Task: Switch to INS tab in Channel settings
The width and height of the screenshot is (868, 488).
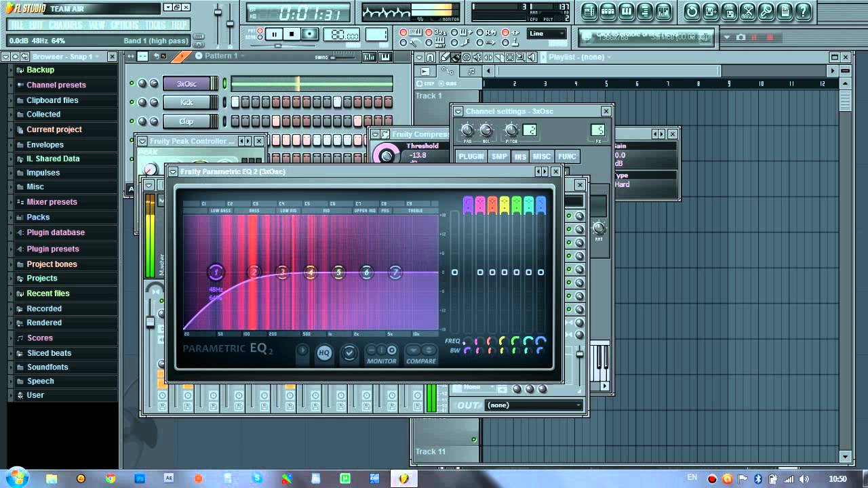Action: point(520,156)
